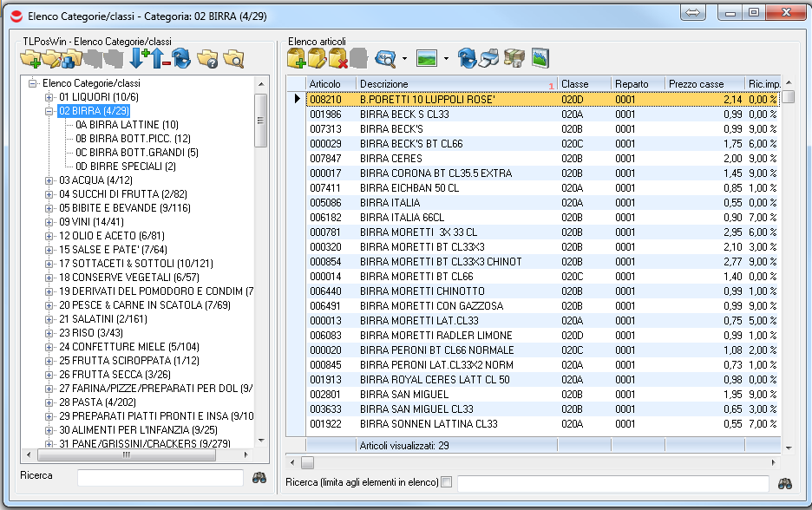
Task: Click the category Ricerca search input field
Action: coord(161,477)
